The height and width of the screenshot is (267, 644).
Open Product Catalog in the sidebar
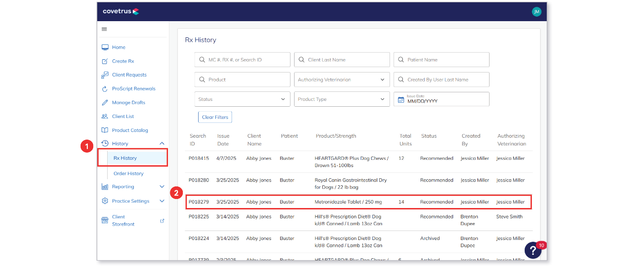pyautogui.click(x=130, y=130)
